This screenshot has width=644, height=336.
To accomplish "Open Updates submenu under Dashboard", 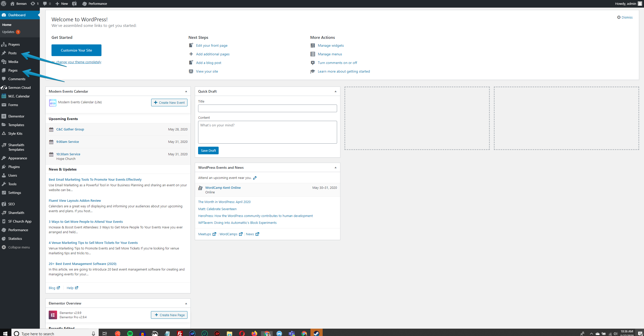I will (11, 32).
